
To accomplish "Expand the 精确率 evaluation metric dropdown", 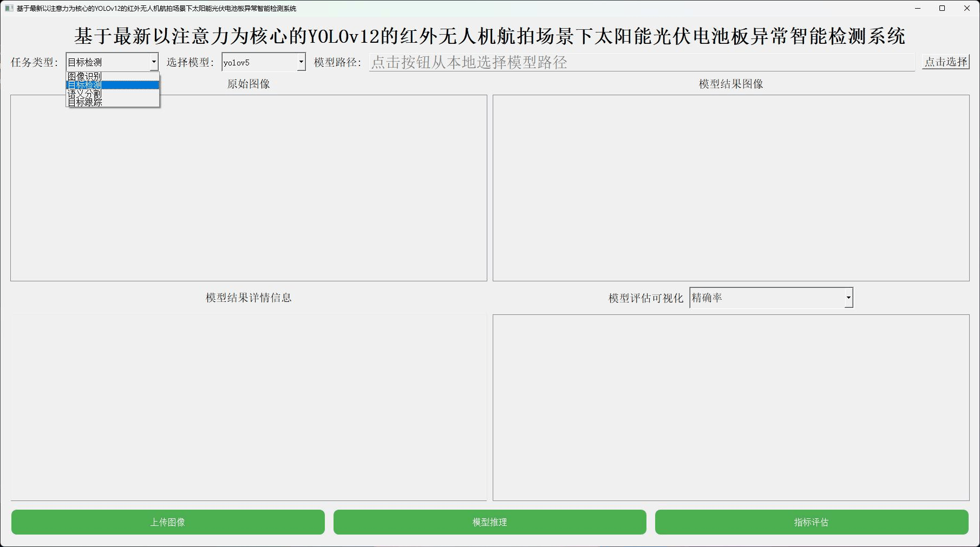I will click(x=771, y=298).
